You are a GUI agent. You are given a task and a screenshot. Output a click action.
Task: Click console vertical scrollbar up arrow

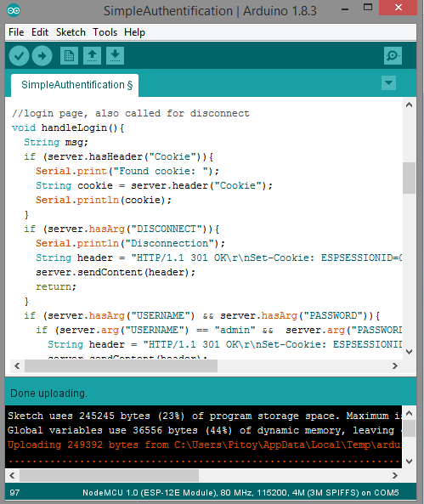pyautogui.click(x=409, y=413)
